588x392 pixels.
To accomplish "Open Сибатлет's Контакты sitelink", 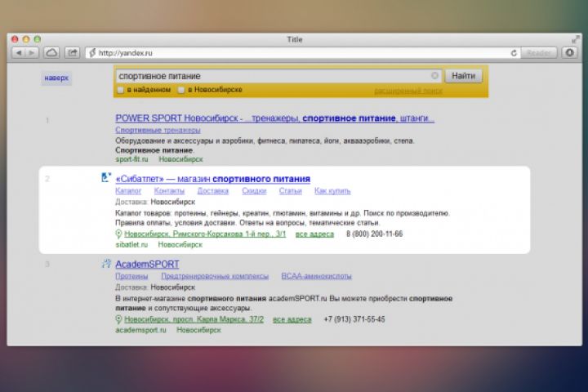I will (x=169, y=191).
